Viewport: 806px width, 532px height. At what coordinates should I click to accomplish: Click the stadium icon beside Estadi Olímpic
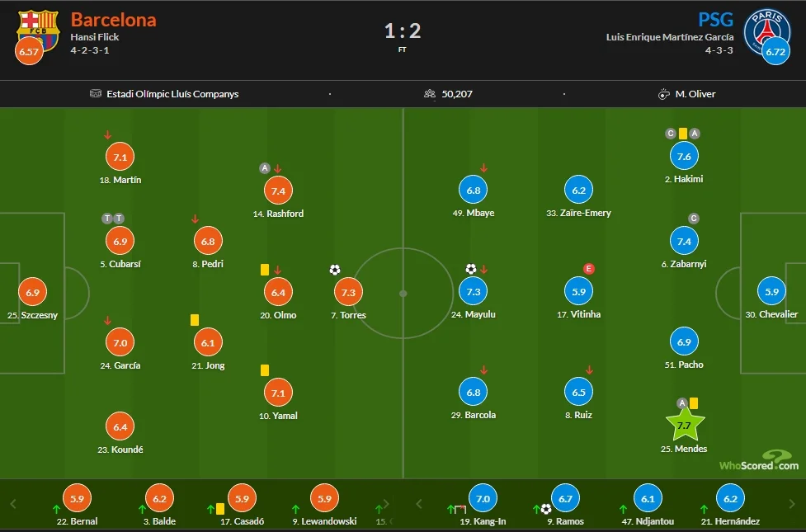[x=96, y=94]
